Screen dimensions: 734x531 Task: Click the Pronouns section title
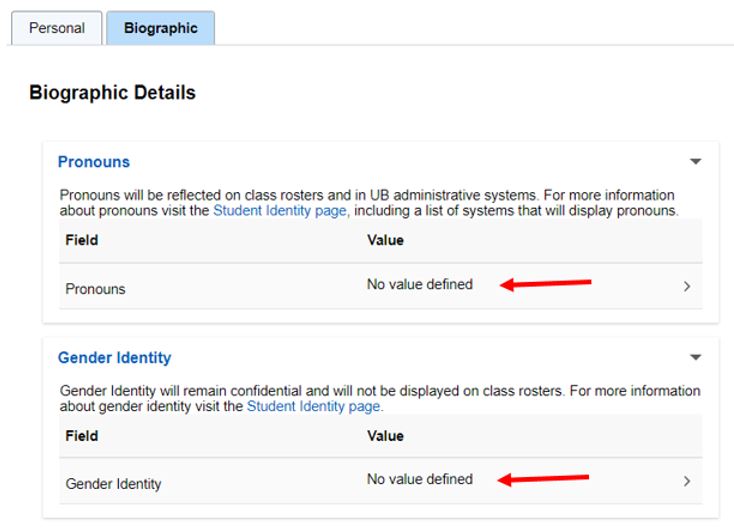tap(94, 162)
